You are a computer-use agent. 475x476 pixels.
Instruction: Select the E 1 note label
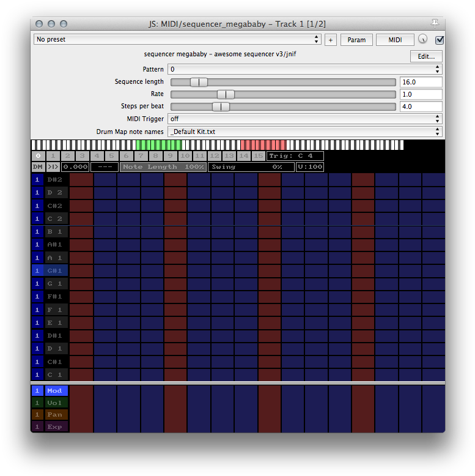(56, 322)
